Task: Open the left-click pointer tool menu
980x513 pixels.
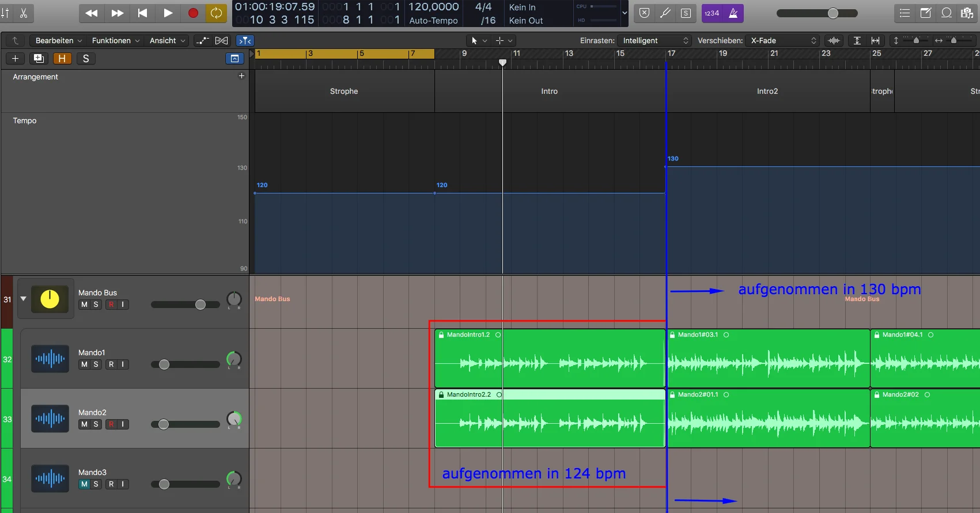Action: coord(479,40)
